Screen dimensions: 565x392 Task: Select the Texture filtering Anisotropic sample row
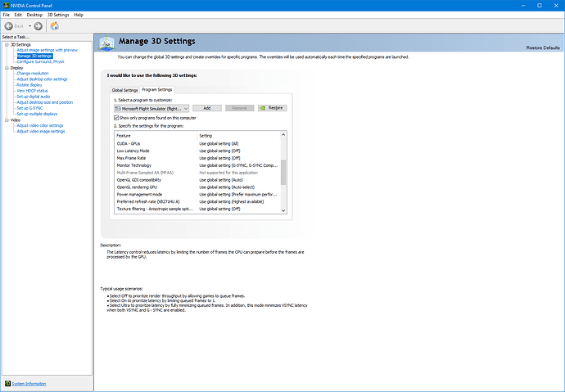[x=197, y=209]
